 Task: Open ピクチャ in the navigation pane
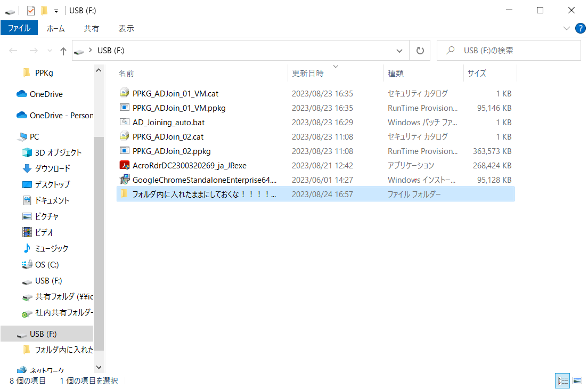46,216
